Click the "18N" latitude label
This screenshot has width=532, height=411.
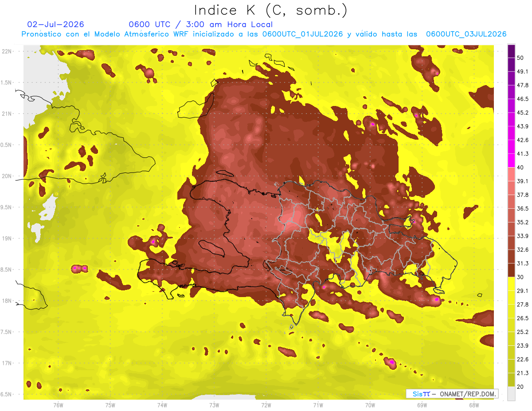pos(7,301)
